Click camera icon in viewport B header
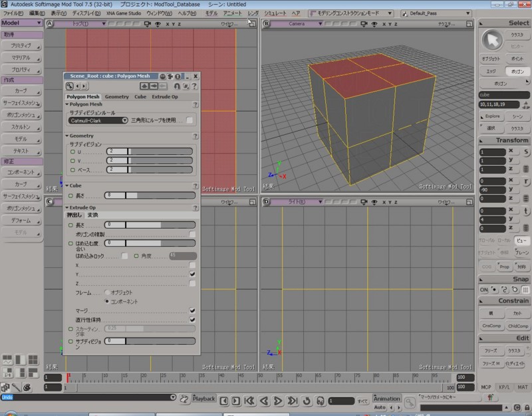The width and height of the screenshot is (532, 416). coord(364,24)
